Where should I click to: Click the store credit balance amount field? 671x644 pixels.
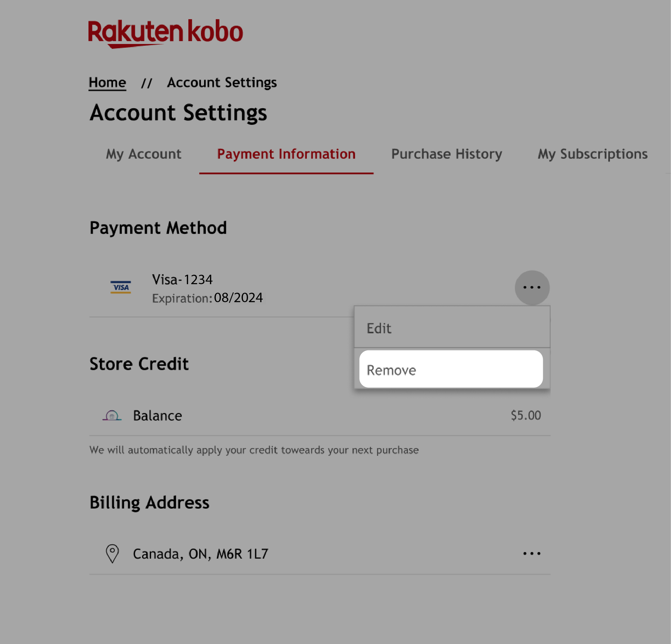click(525, 415)
